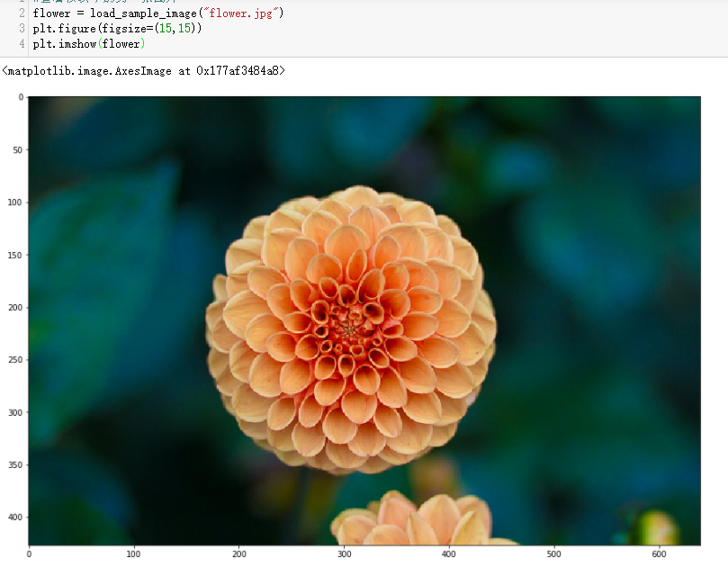Viewport: 728px width, 567px height.
Task: Click x-axis tick label 300
Action: tap(344, 554)
